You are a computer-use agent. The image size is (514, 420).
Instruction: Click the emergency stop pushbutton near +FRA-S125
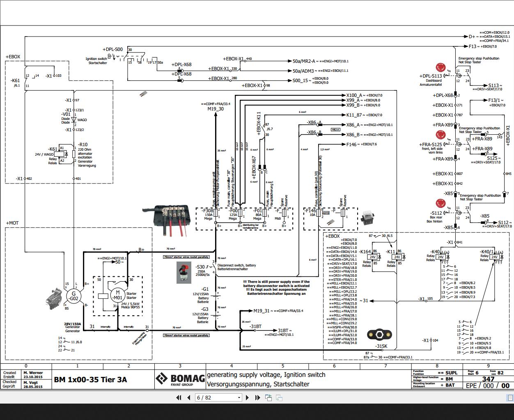(441, 135)
